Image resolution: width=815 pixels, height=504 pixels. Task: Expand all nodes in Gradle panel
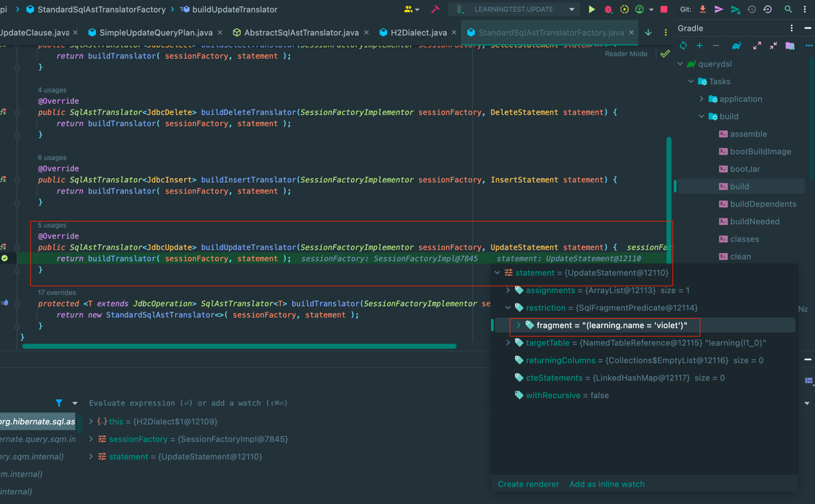pyautogui.click(x=757, y=46)
